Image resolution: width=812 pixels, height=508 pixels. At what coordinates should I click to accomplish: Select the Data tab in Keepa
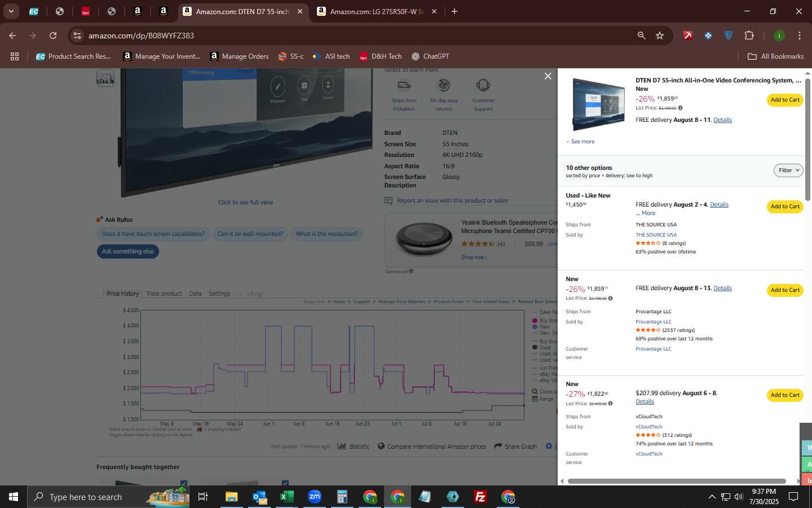pyautogui.click(x=195, y=294)
